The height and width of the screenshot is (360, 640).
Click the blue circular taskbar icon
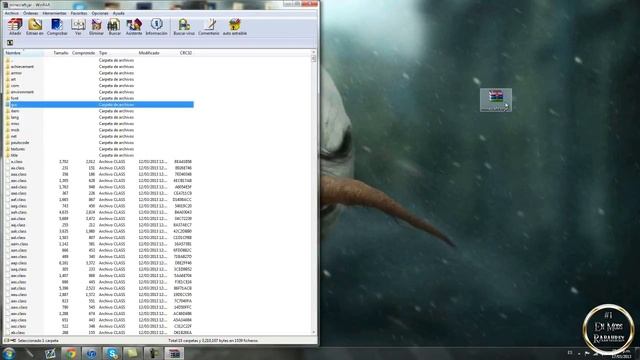click(x=91, y=353)
